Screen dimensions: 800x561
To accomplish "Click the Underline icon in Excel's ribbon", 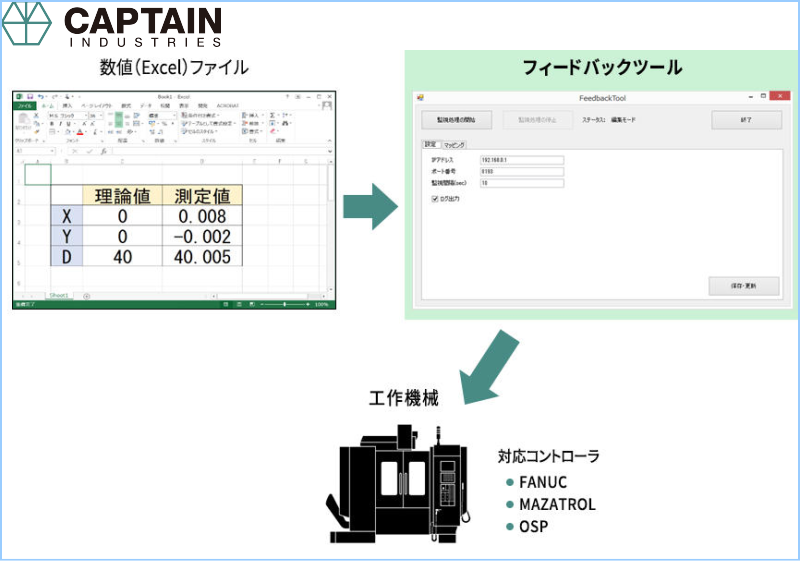I will [x=68, y=123].
